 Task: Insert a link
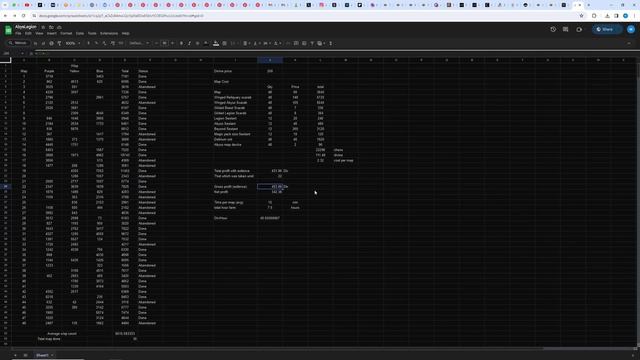(288, 43)
